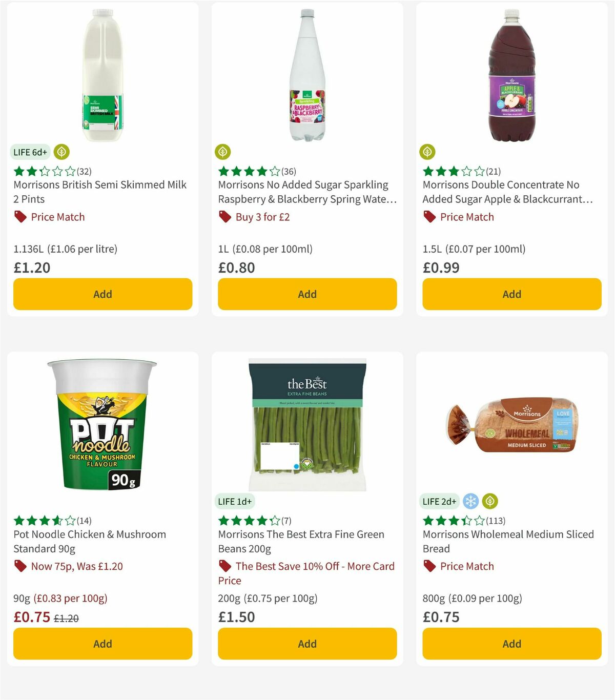The height and width of the screenshot is (700, 615).
Task: Click the LIFE 6d+ badge on the milk
Action: (29, 152)
